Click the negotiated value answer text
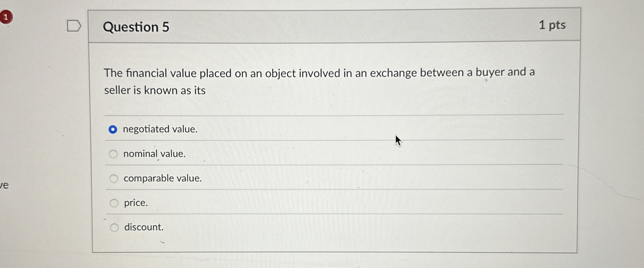Viewport: 644px width, 268px height. tap(160, 129)
